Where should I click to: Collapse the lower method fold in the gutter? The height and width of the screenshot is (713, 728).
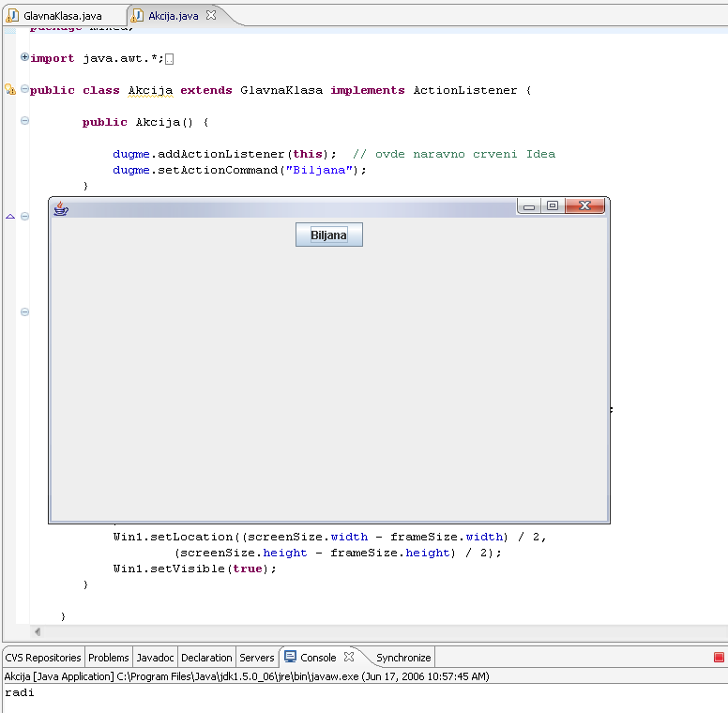[x=24, y=311]
